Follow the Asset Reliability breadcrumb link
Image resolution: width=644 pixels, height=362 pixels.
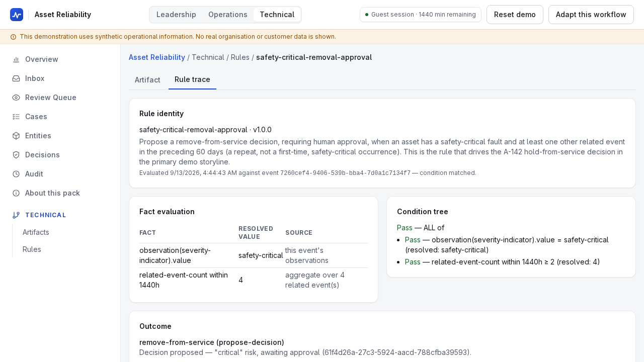(x=157, y=57)
